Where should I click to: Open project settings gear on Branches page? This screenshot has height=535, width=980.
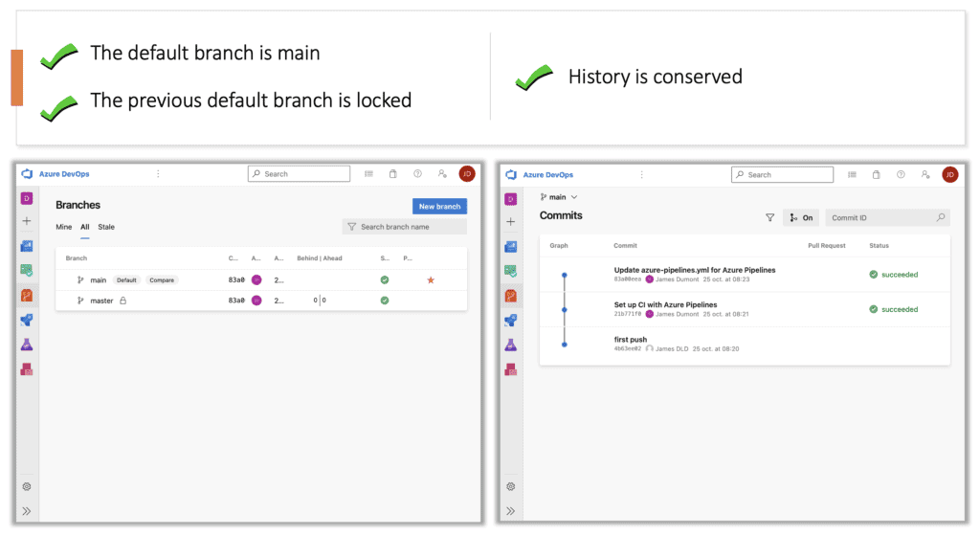(27, 486)
